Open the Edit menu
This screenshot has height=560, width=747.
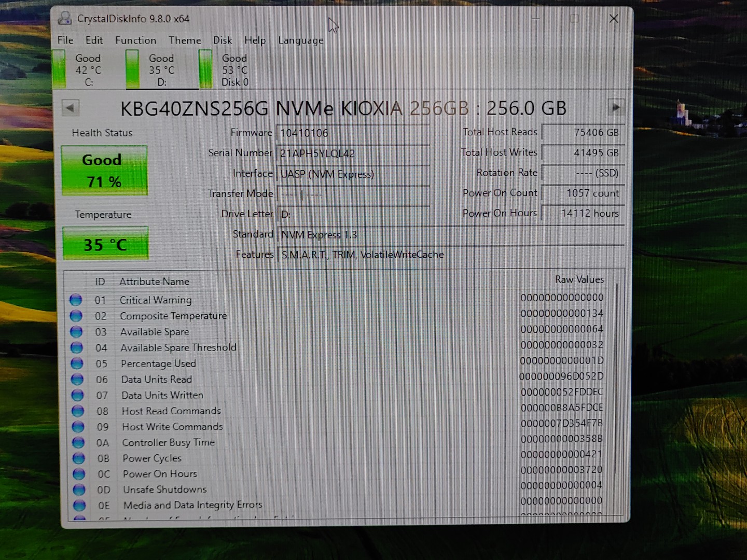tap(94, 40)
